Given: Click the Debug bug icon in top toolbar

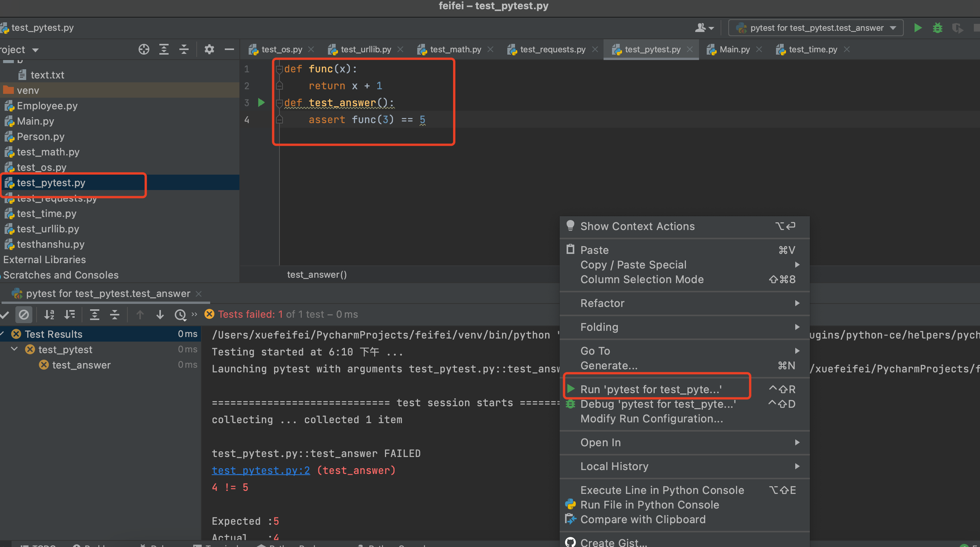Looking at the screenshot, I should click(938, 28).
